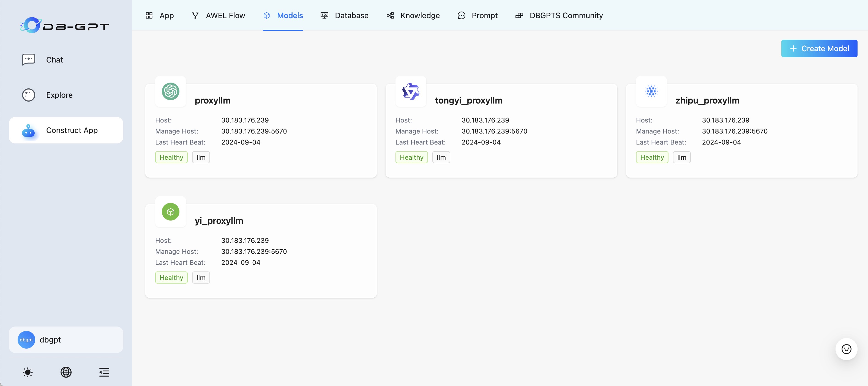
Task: Open the language switcher globe icon
Action: 66,372
